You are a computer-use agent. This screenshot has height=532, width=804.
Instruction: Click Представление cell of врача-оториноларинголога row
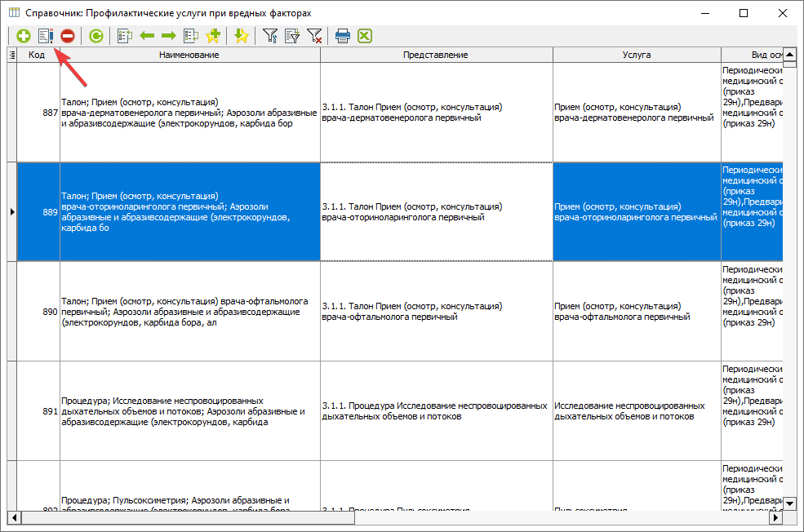point(437,211)
